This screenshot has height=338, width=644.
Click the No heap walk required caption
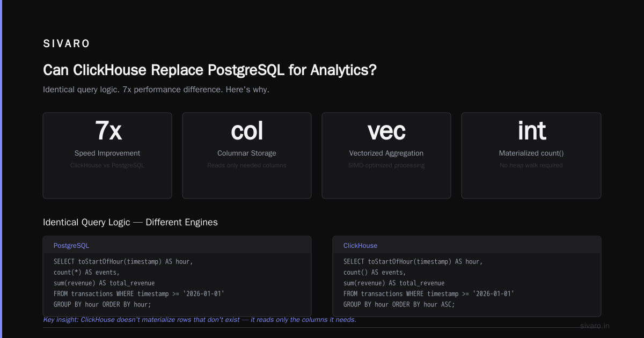point(531,165)
